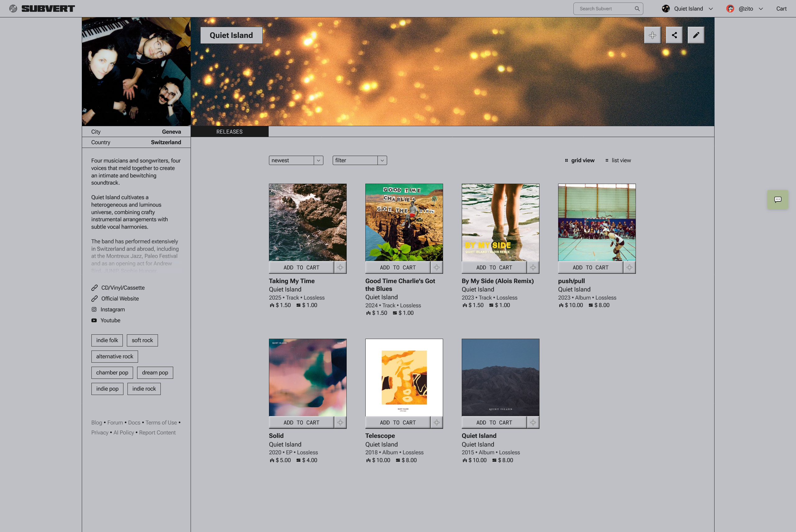Select the Releases tab
796x532 pixels.
[229, 132]
